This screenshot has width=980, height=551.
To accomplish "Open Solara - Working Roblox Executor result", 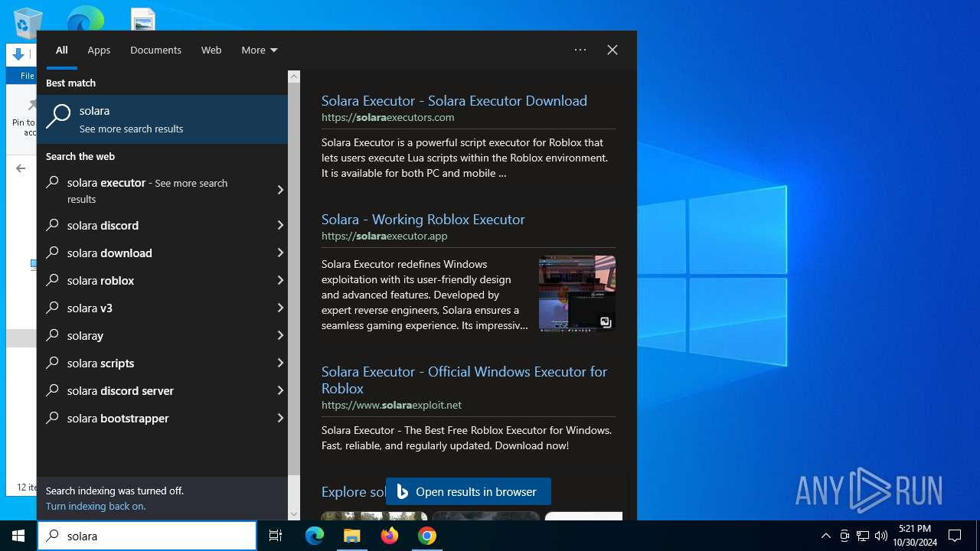I will click(423, 219).
